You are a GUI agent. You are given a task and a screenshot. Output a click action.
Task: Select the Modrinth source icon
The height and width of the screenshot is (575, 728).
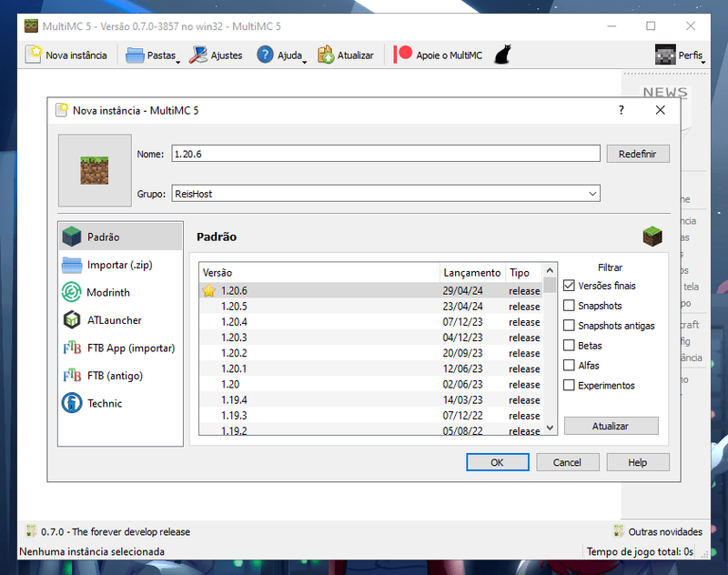[72, 292]
